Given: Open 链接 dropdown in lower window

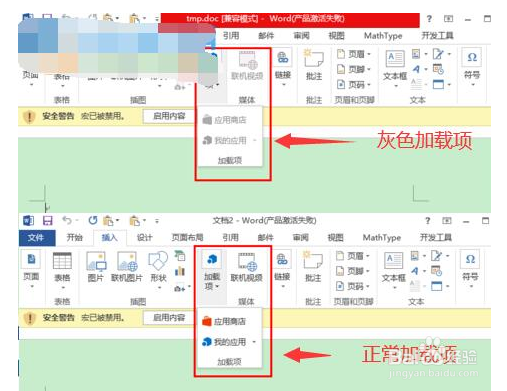Looking at the screenshot, I should tap(282, 270).
